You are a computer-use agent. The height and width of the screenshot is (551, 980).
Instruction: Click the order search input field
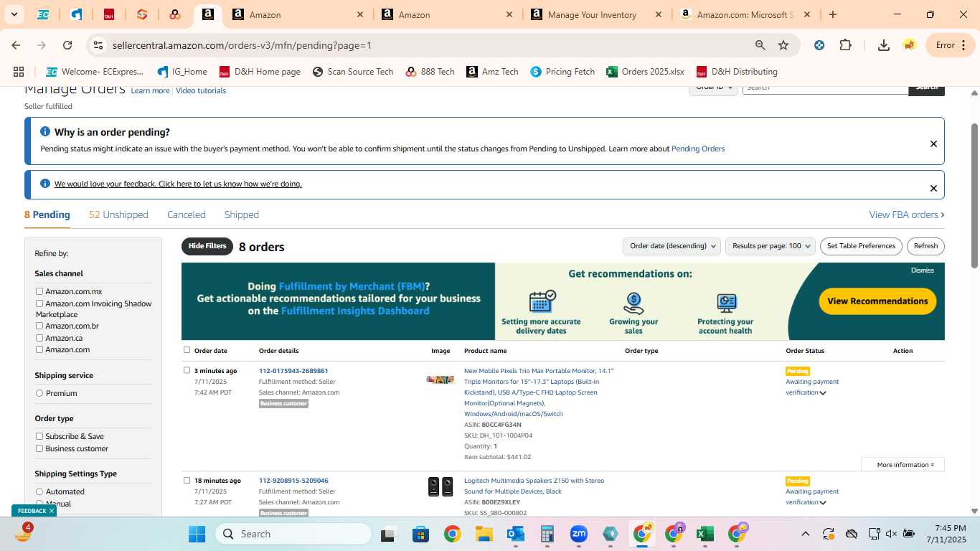(x=825, y=88)
